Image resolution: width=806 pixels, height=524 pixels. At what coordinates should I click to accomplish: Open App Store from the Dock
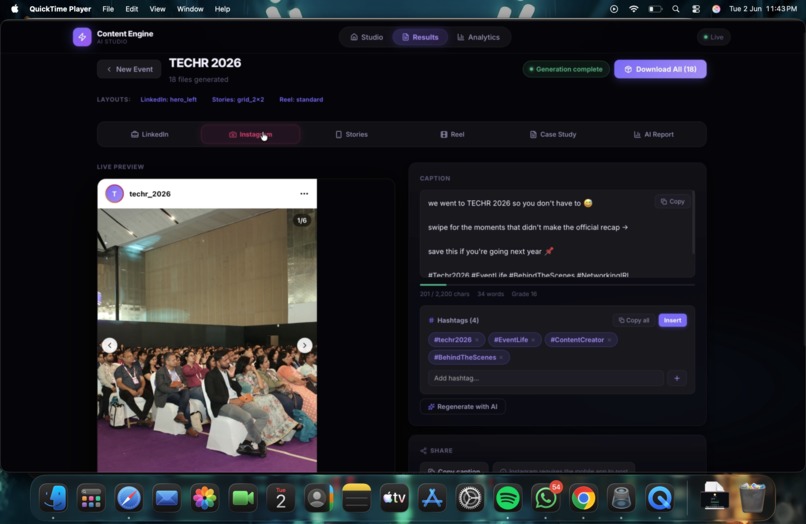pos(432,498)
